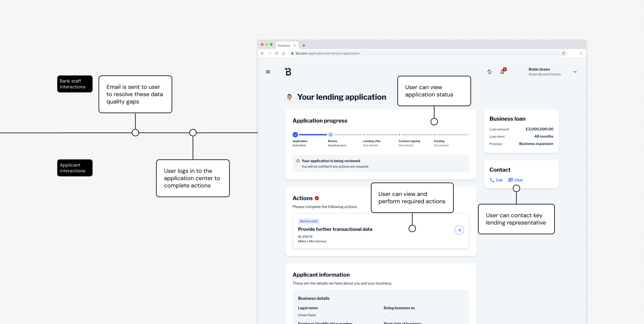Start a Chat with the representative
644x324 pixels.
(x=516, y=180)
